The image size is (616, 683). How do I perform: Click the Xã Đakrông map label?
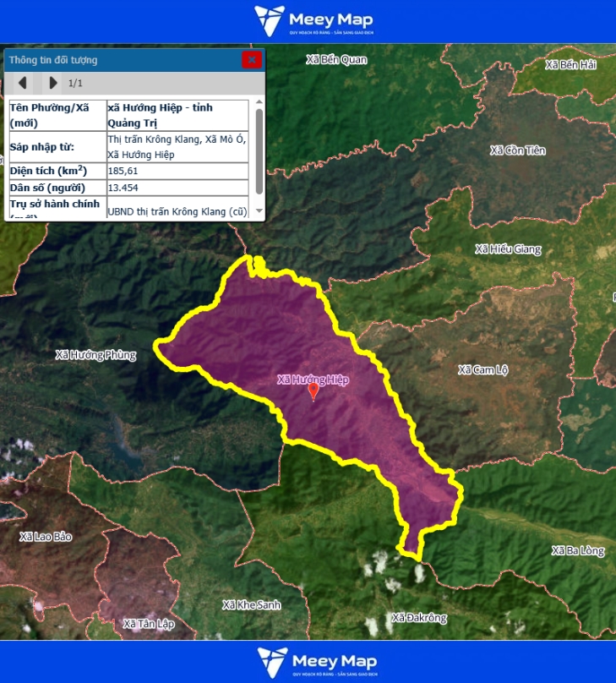419,618
